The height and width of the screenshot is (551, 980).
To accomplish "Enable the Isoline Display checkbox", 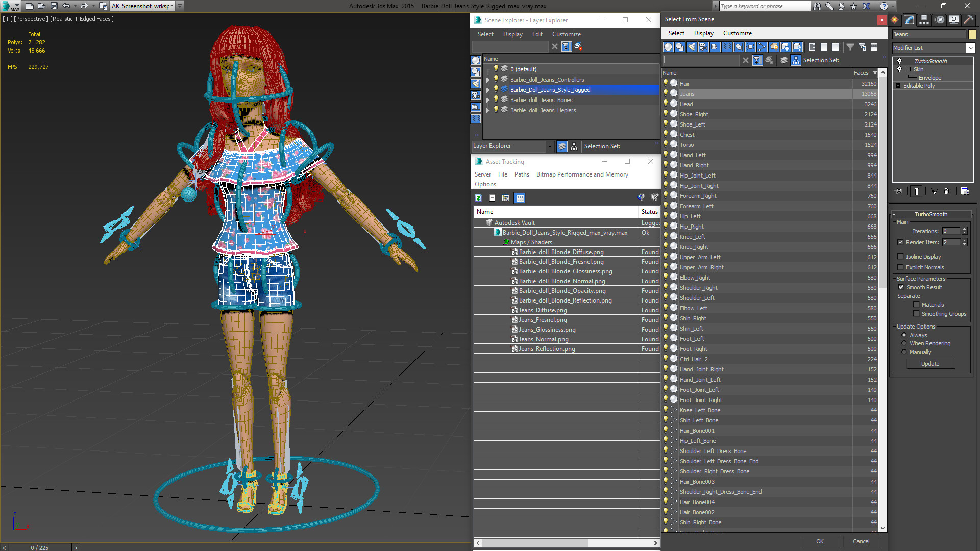I will 901,257.
